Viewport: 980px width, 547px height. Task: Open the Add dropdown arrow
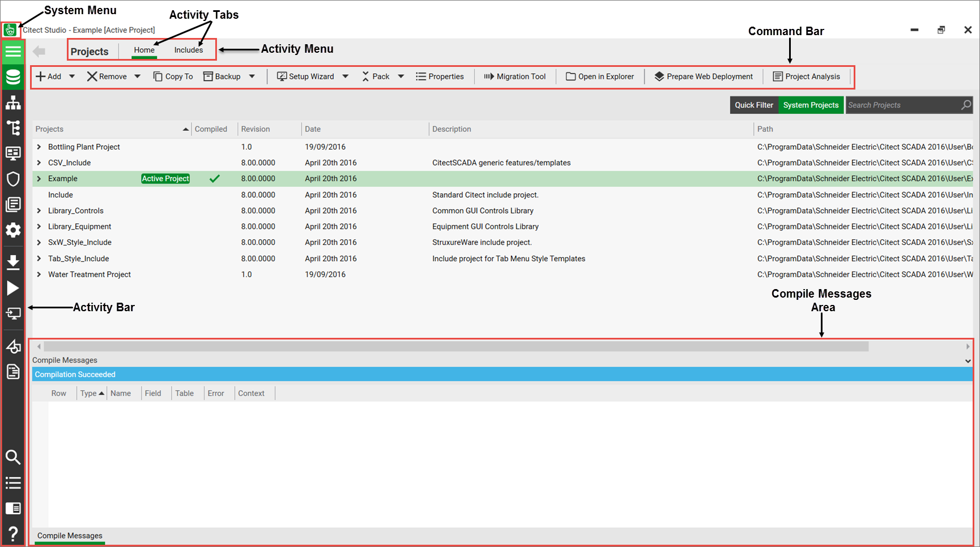(72, 77)
